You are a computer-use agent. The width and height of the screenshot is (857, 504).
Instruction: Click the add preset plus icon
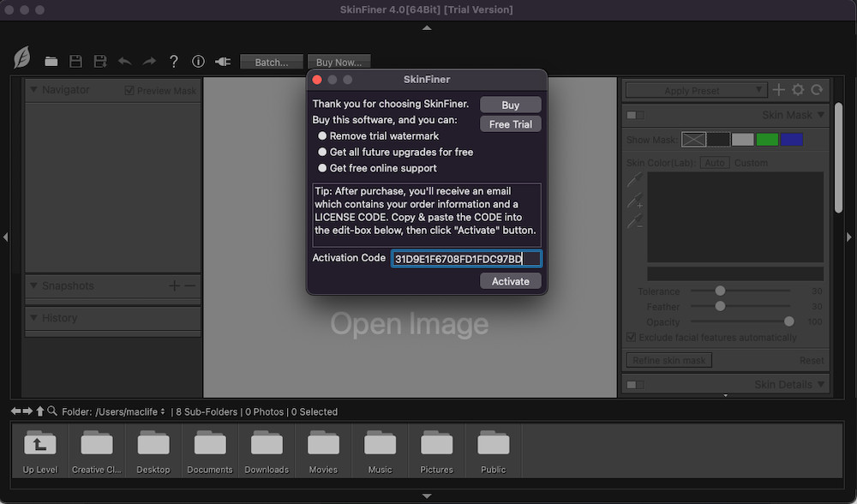[779, 90]
